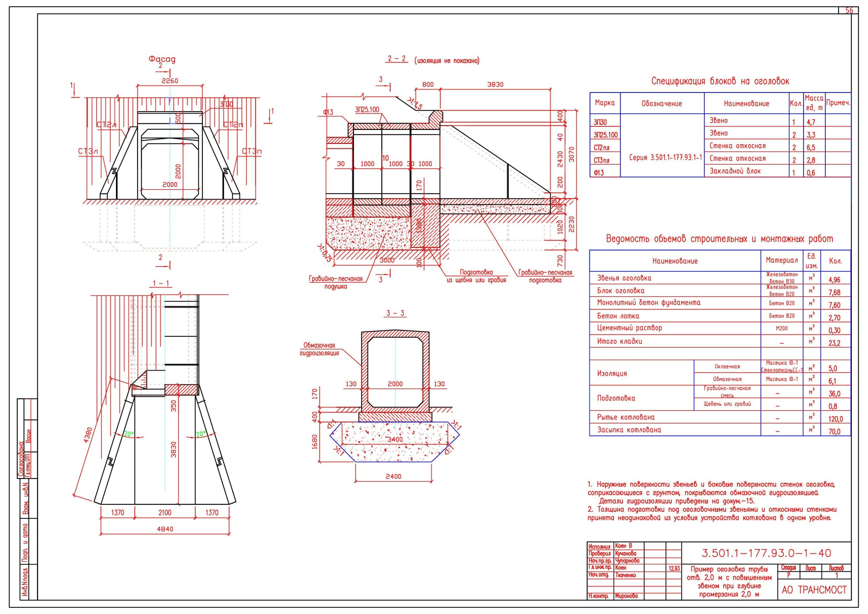Click 'СТ2пл' in the specification table

coord(601,148)
